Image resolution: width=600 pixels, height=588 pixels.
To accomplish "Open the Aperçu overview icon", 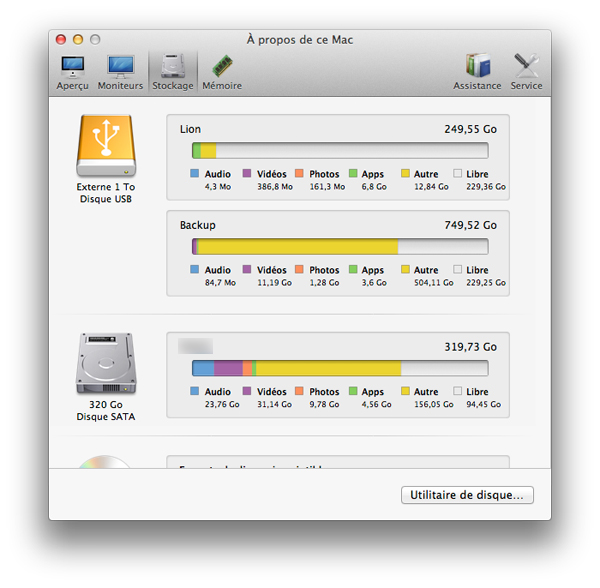I will point(73,67).
